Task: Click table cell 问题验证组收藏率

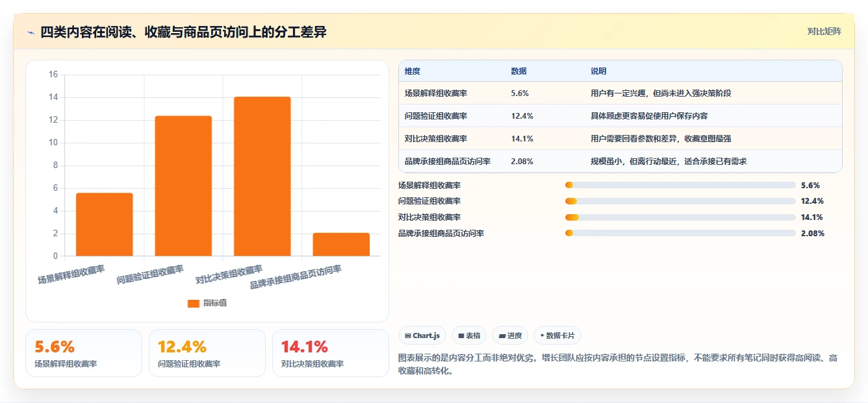Action: click(436, 116)
